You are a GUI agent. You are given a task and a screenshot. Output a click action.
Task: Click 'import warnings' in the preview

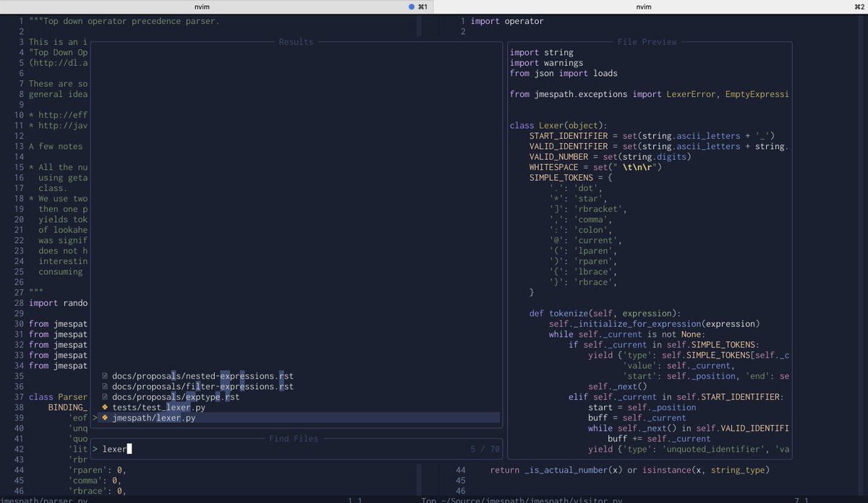[x=546, y=63]
